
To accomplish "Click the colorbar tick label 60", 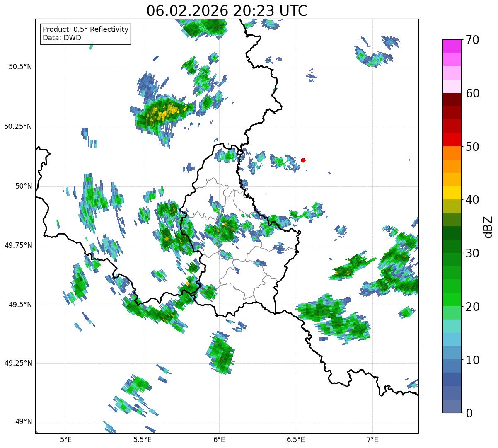I will (473, 93).
